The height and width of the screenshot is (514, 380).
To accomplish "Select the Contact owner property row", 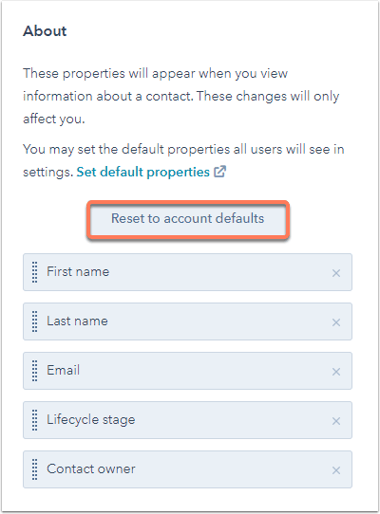I will point(188,469).
